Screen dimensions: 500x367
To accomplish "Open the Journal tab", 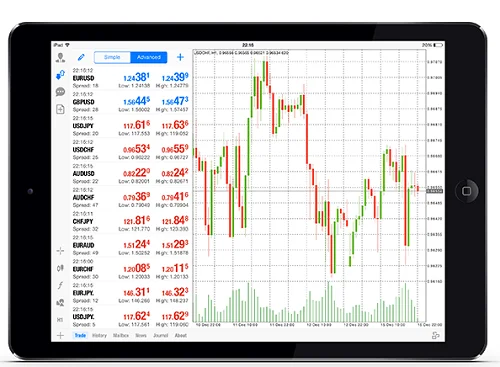I will point(160,335).
